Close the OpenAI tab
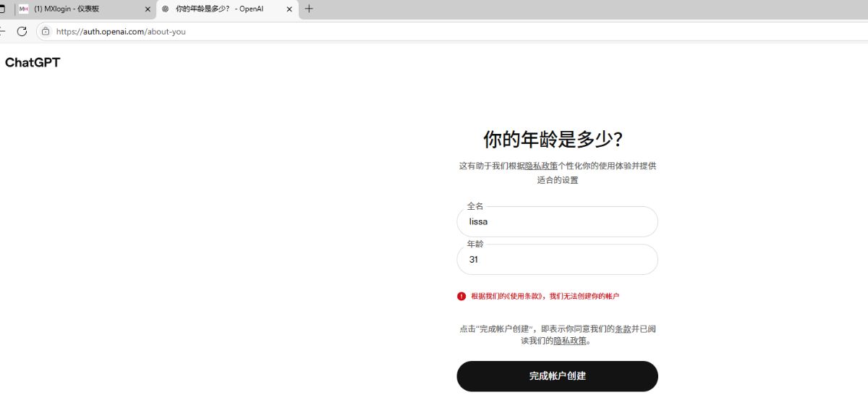 pyautogui.click(x=289, y=9)
